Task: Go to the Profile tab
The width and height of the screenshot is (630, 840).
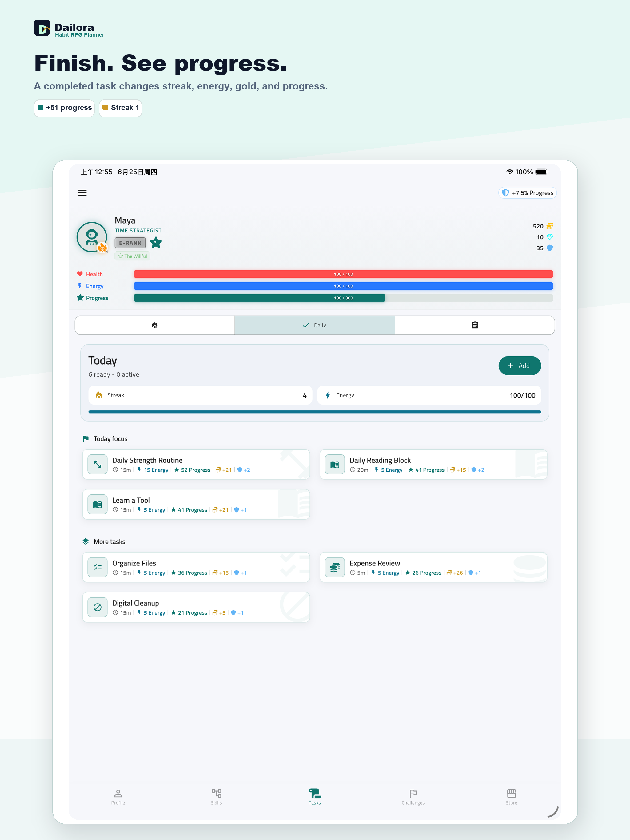Action: click(x=118, y=797)
